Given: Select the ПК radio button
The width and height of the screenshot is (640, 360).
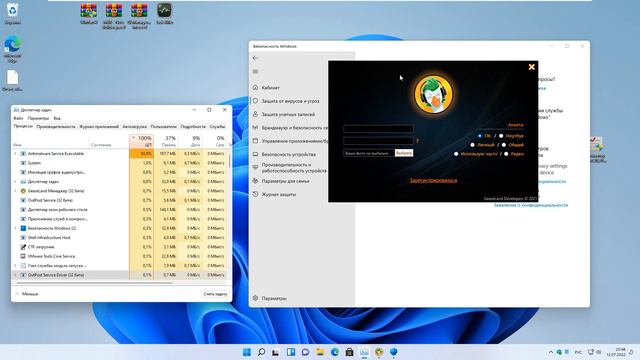Looking at the screenshot, I should (480, 136).
